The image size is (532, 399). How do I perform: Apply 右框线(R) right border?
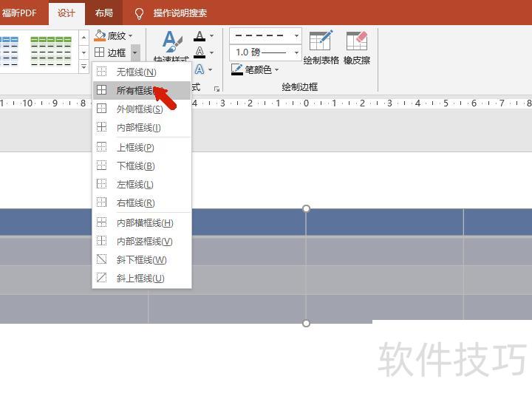coord(142,203)
